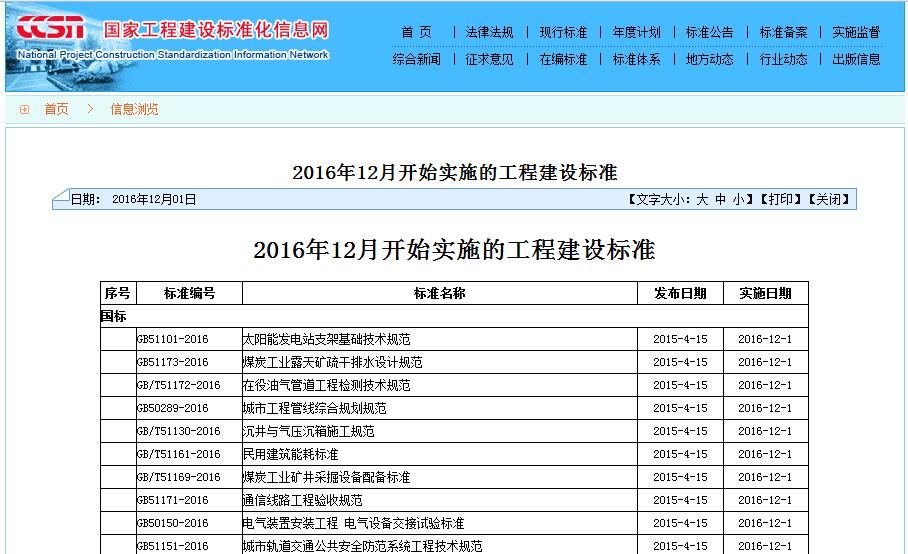This screenshot has width=908, height=554.
Task: Select code GB50150-2016
Action: tap(173, 523)
